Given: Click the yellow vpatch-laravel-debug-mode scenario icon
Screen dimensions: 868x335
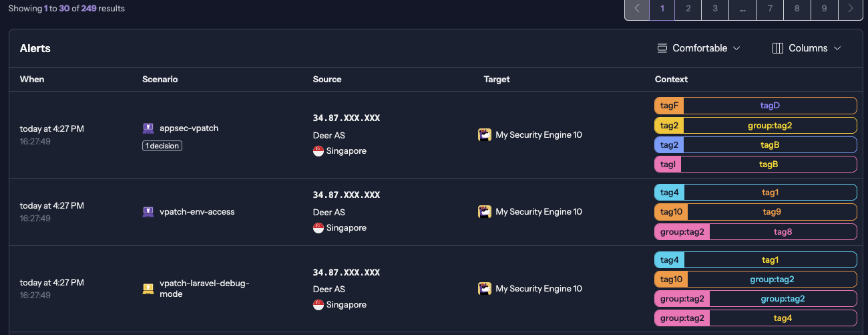Looking at the screenshot, I should tap(148, 289).
